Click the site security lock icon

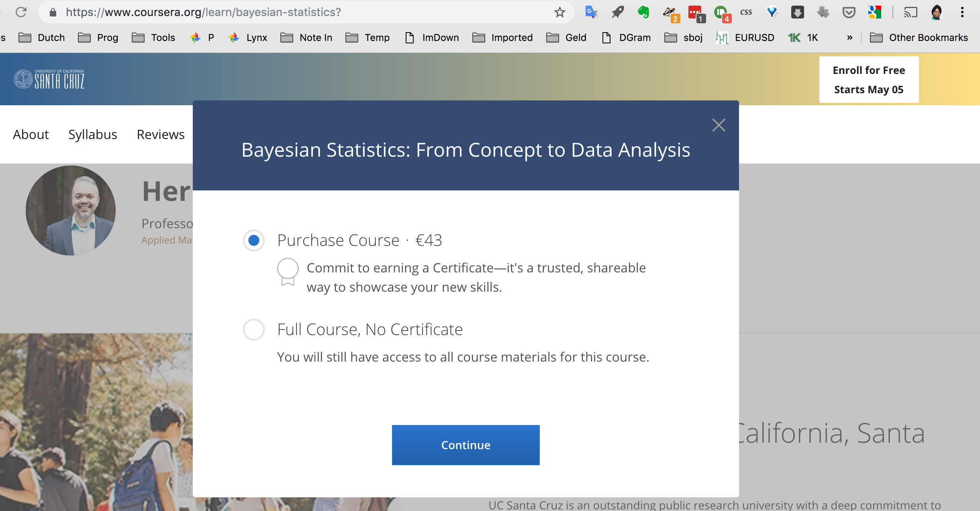coord(53,12)
